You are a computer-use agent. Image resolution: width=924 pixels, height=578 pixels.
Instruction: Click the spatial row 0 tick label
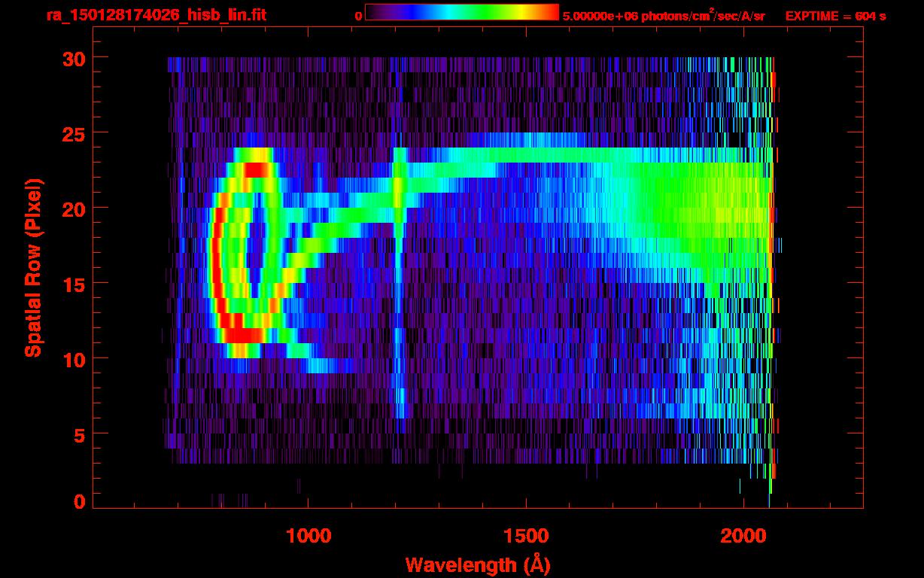click(x=79, y=502)
